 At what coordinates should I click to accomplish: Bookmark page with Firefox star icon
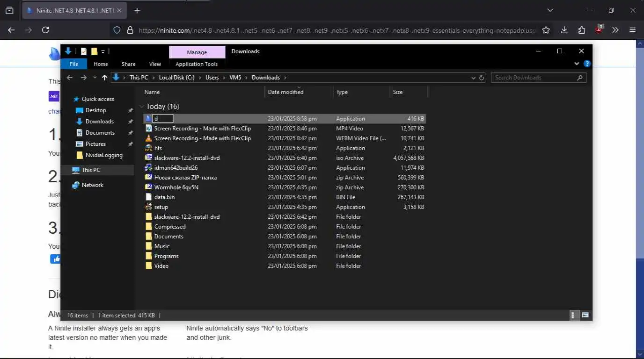click(x=546, y=30)
